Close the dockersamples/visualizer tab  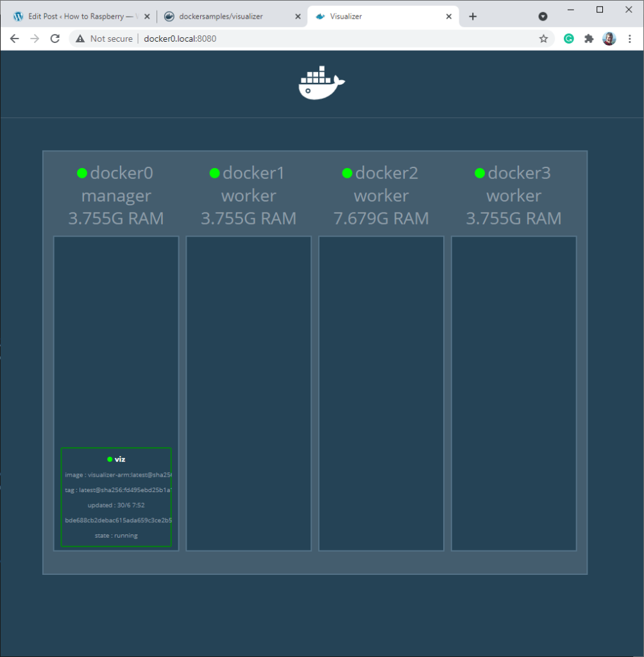298,17
